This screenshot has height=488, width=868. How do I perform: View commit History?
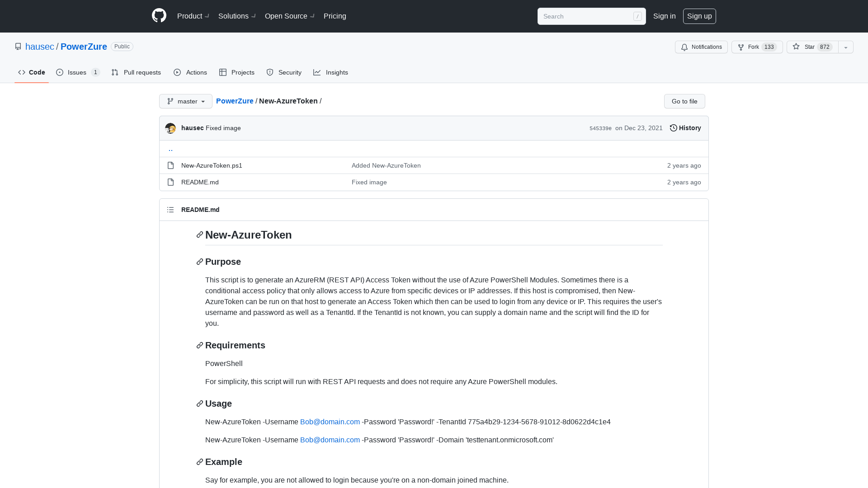coord(685,128)
